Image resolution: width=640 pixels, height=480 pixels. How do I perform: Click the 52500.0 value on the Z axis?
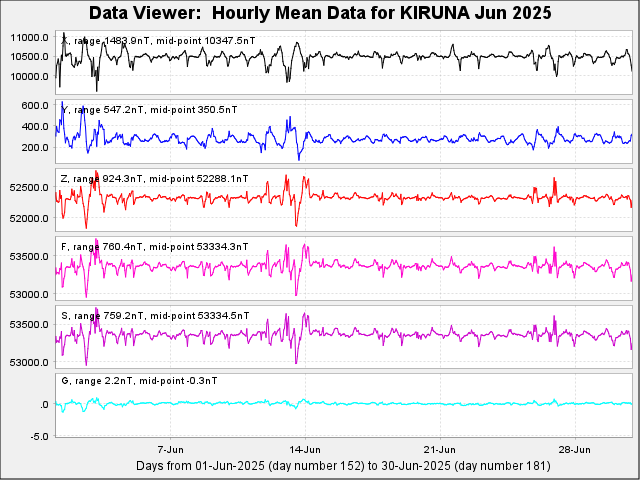[29, 187]
